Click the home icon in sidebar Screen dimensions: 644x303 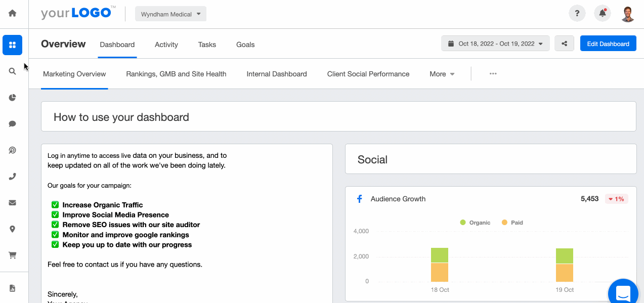tap(12, 13)
